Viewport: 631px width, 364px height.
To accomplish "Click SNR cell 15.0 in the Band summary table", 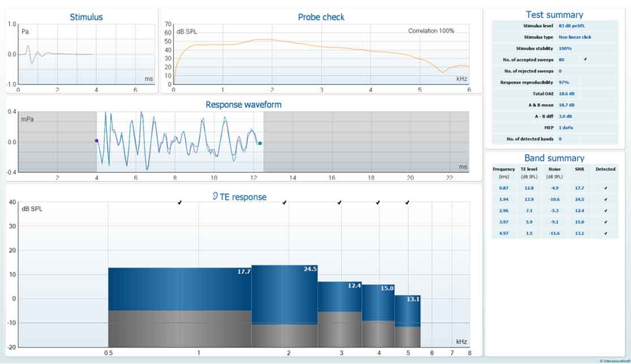I will click(x=580, y=222).
